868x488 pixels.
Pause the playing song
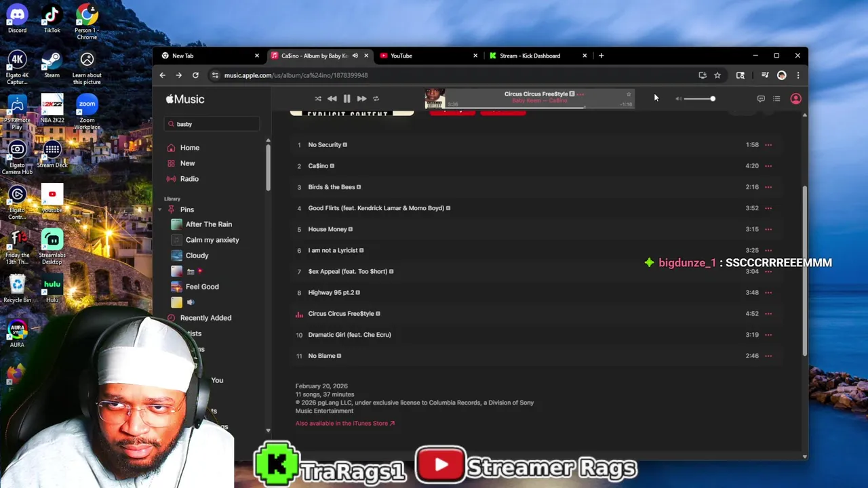tap(347, 98)
